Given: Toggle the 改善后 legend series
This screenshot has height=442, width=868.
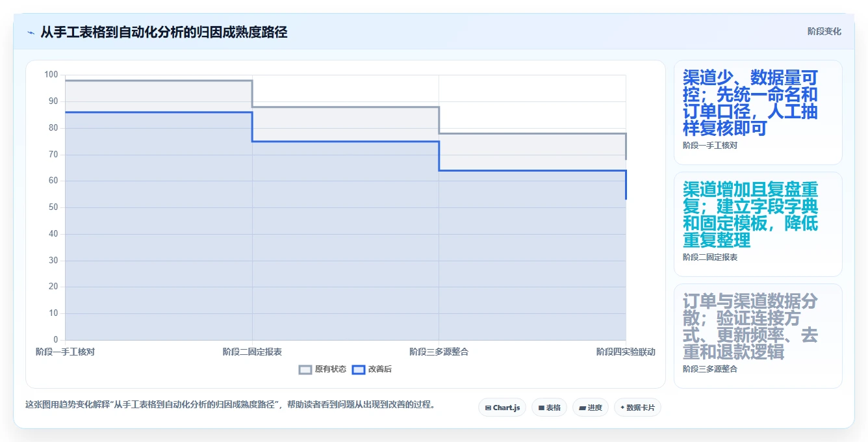Looking at the screenshot, I should click(372, 369).
